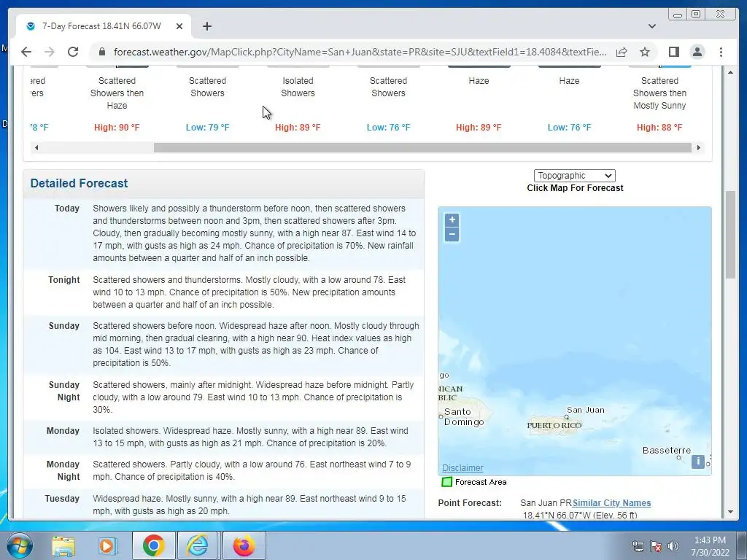Click the Monday Night row label

click(x=63, y=470)
